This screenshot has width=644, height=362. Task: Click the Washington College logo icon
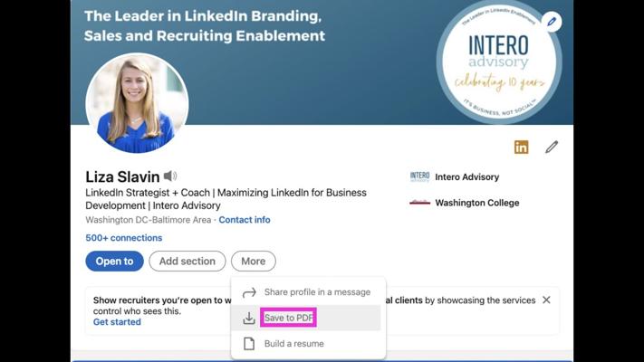[419, 203]
